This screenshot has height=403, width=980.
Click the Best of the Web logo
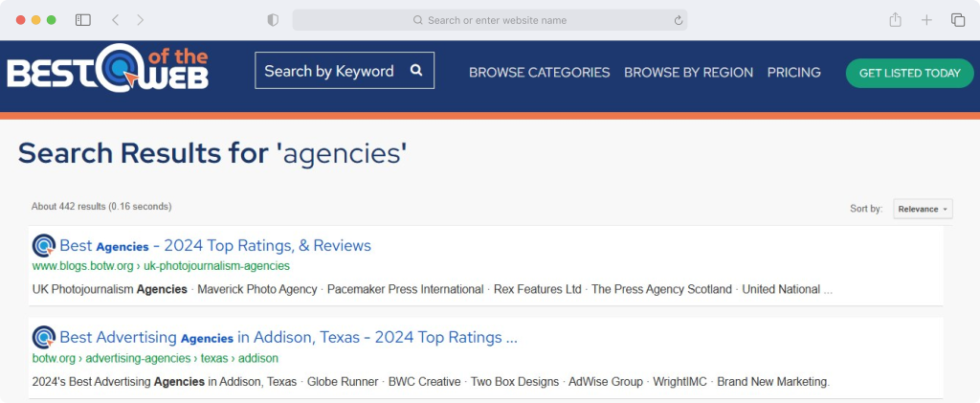(x=107, y=68)
